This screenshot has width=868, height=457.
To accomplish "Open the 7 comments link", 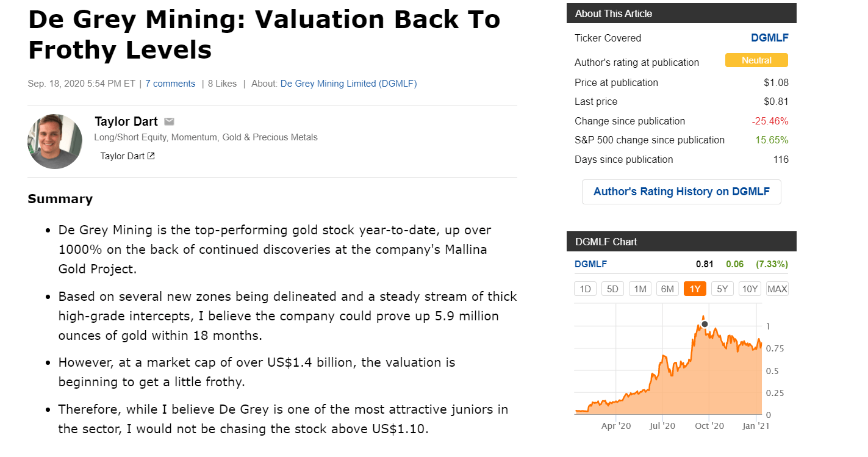I will [170, 84].
